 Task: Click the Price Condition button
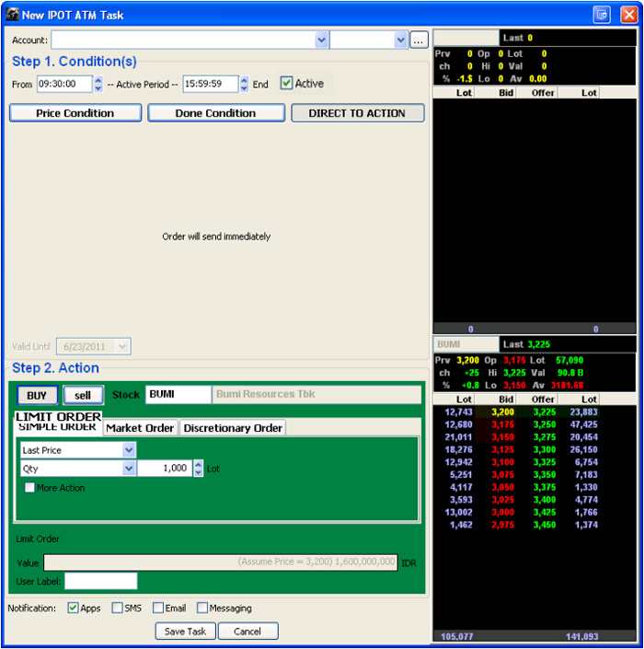tap(75, 113)
